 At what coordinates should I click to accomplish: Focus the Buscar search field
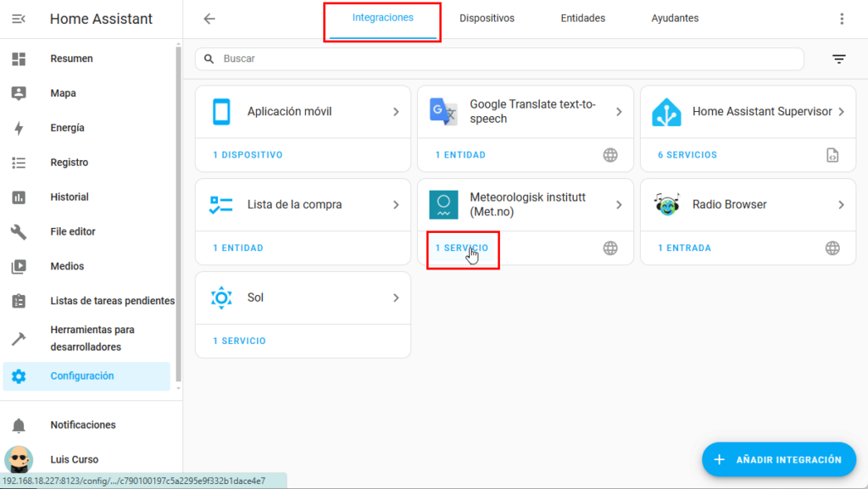tap(509, 59)
